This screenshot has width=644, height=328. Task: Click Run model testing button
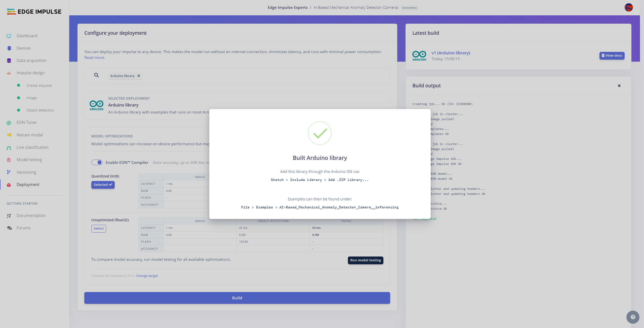coord(366,260)
